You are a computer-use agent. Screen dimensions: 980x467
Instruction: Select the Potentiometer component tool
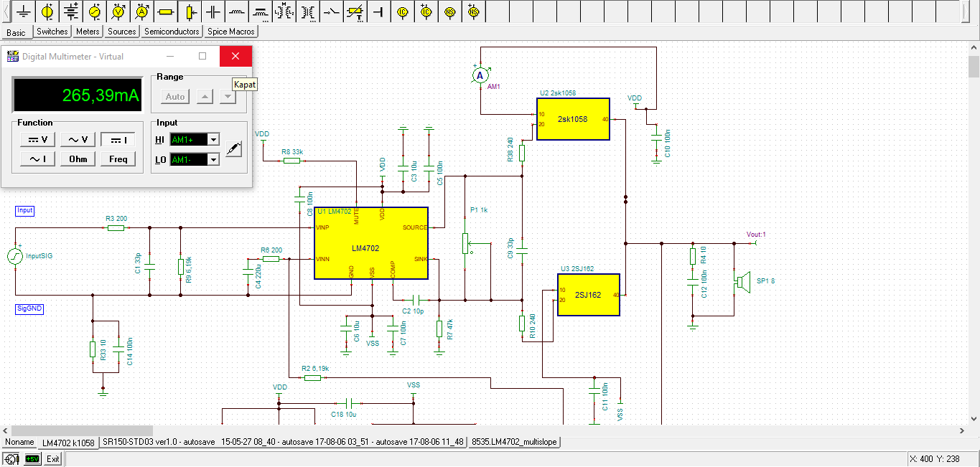click(190, 11)
